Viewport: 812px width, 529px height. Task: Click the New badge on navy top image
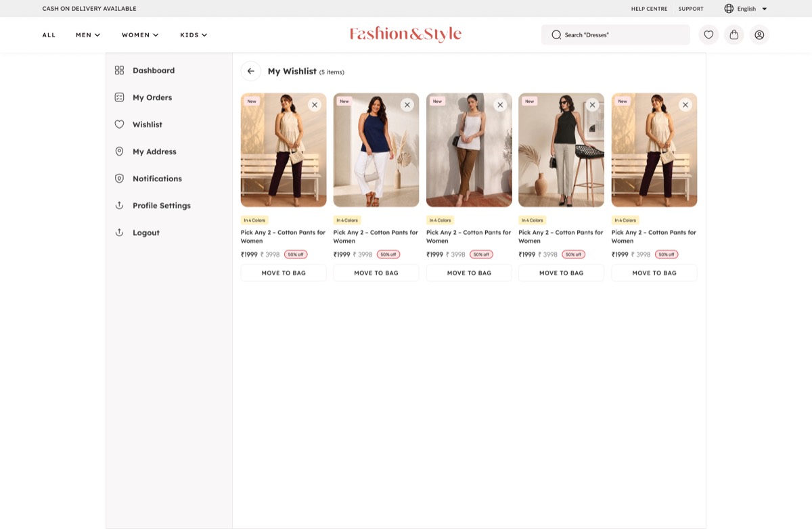click(344, 101)
